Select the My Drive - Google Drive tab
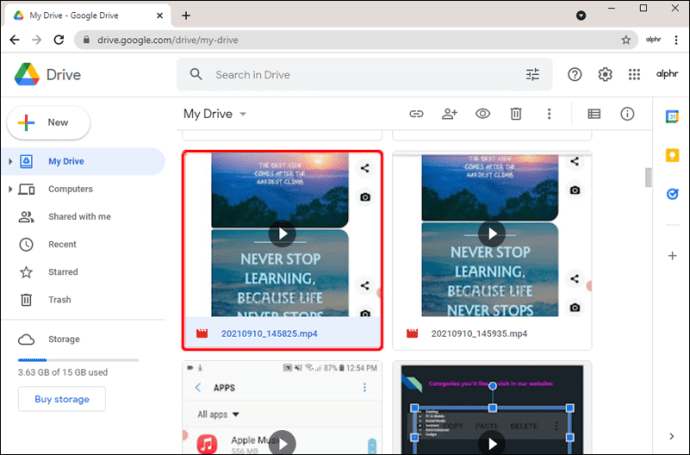The height and width of the screenshot is (455, 690). click(87, 15)
